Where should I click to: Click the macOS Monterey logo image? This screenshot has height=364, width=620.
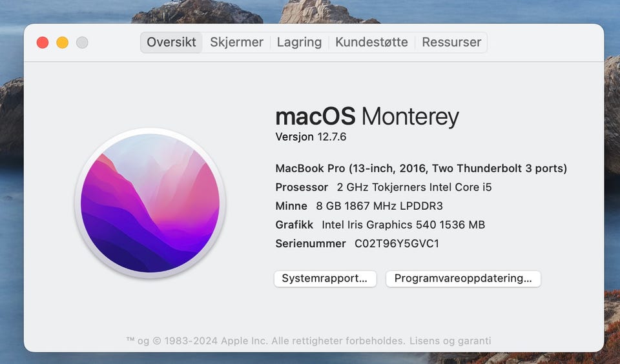[x=150, y=203]
